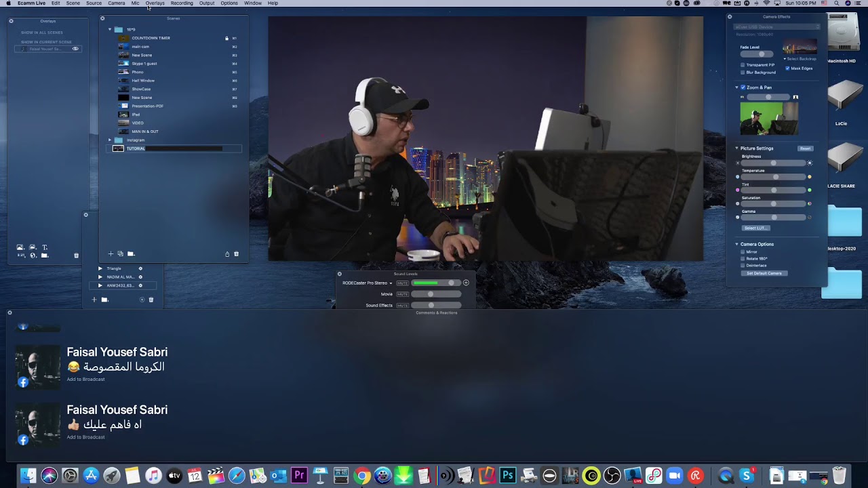Open the Source menu

94,3
